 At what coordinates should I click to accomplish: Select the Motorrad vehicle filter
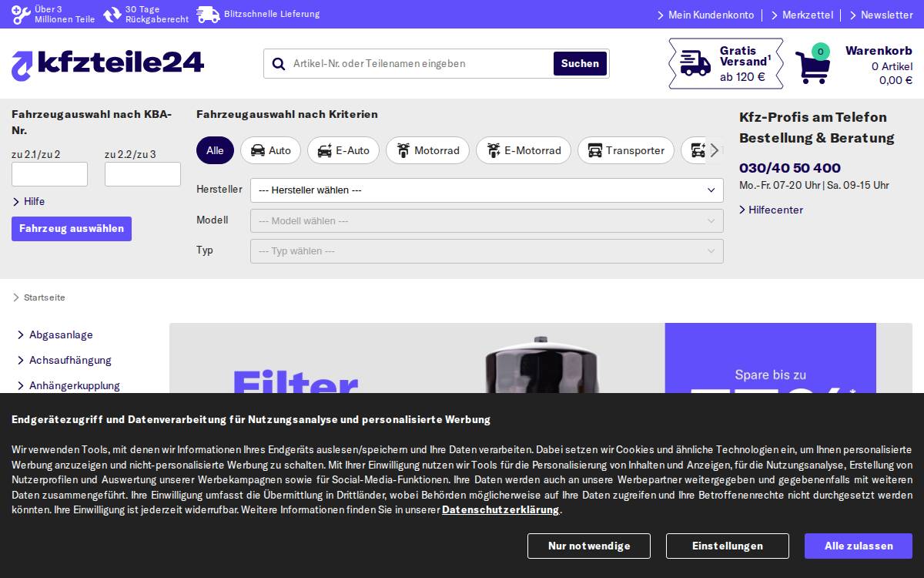[427, 150]
